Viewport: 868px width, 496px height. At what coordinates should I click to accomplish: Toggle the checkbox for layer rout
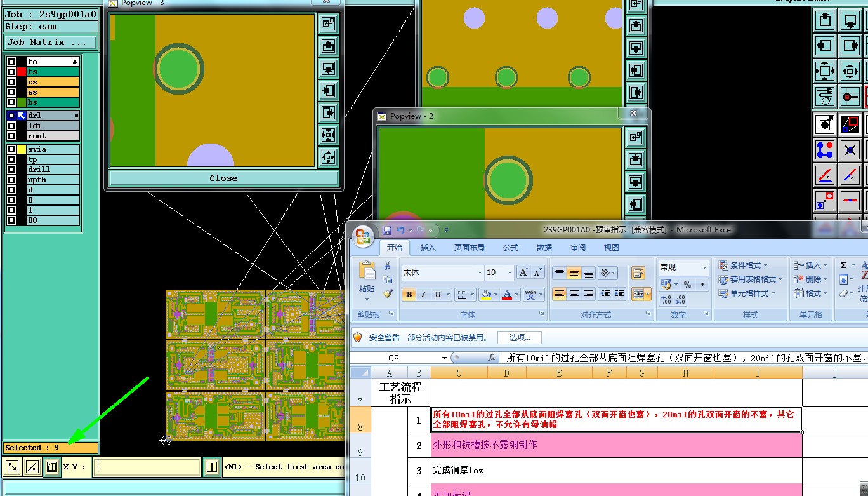[11, 136]
